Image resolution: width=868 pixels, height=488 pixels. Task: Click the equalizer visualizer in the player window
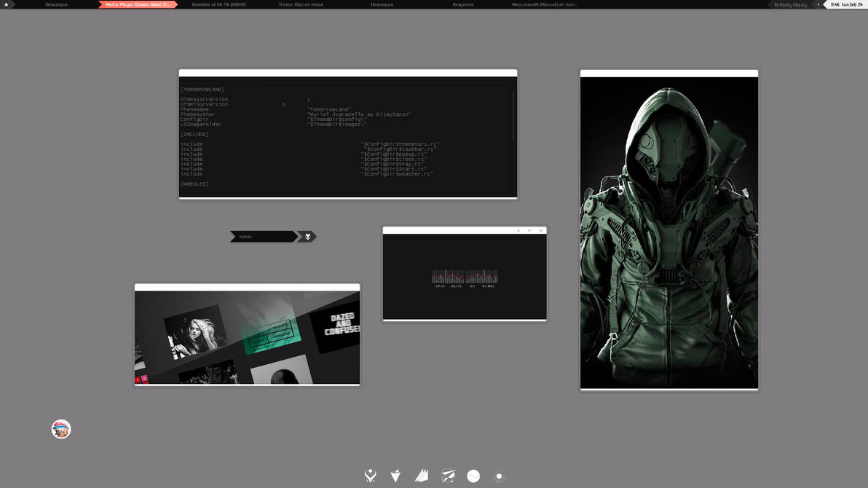pos(465,276)
